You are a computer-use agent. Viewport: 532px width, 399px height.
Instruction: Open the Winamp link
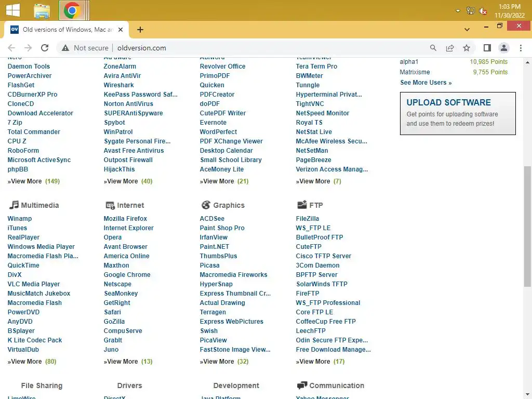pos(20,219)
